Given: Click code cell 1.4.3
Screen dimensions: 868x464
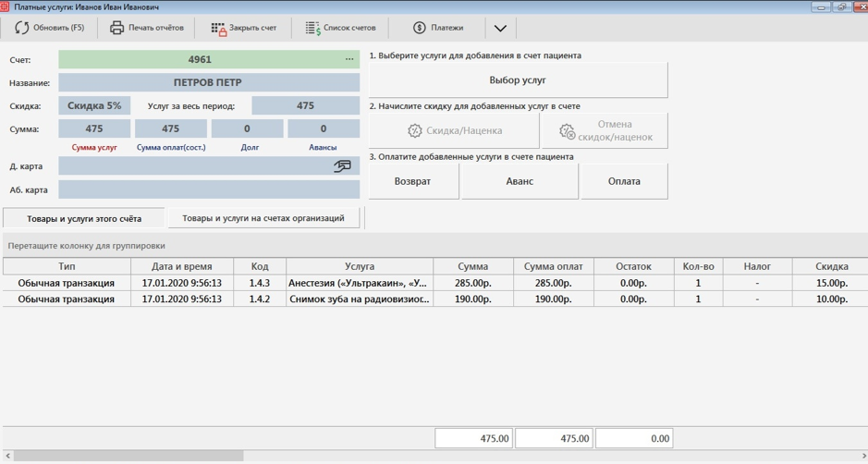Looking at the screenshot, I should [260, 283].
